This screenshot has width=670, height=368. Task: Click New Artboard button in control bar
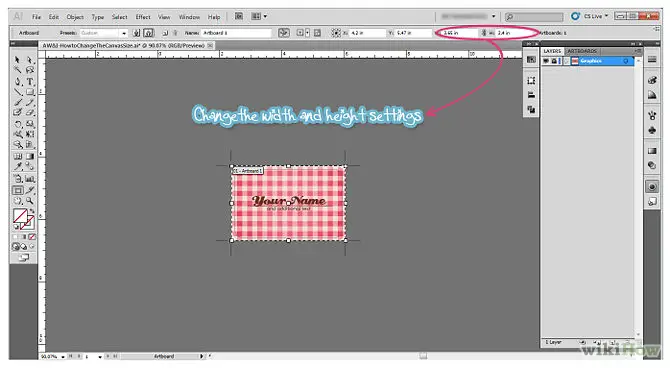pyautogui.click(x=165, y=33)
